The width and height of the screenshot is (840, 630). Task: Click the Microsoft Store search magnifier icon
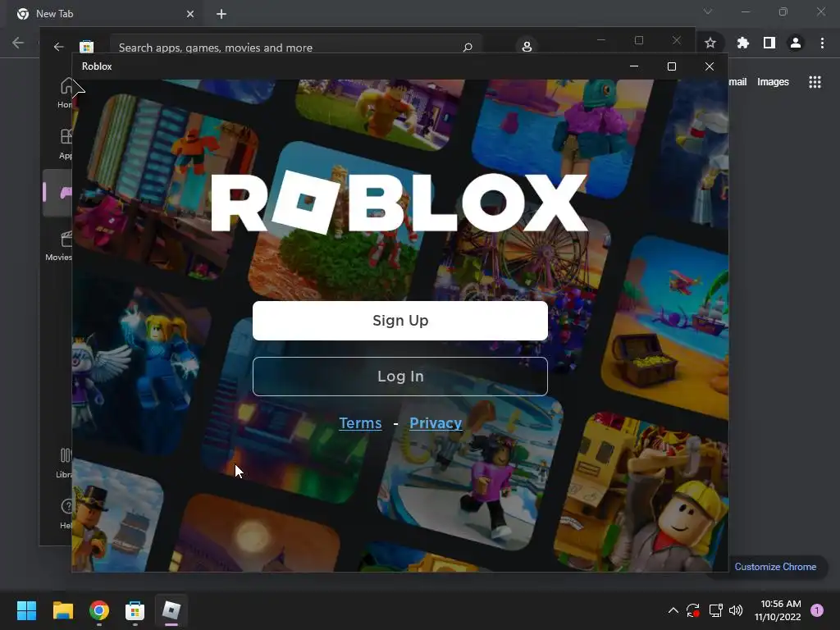[x=468, y=47]
